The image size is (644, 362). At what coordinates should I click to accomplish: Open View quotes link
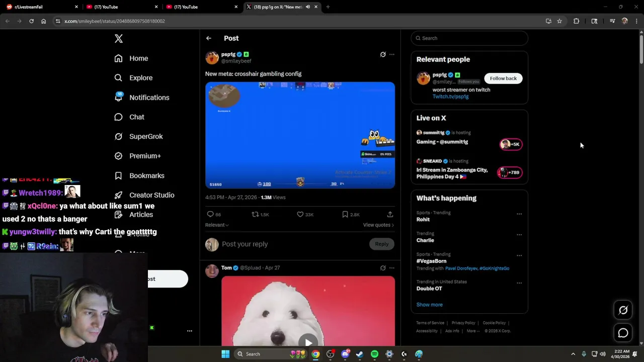(x=378, y=225)
